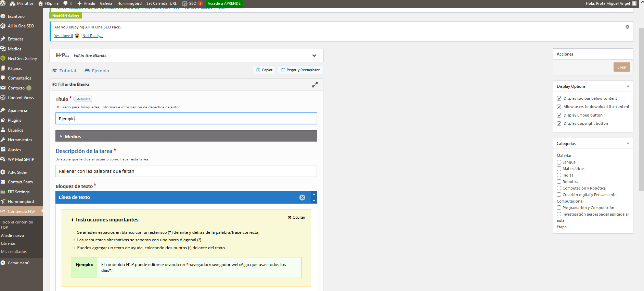
Task: Click Set Calendar URL in admin bar
Action: 162,3
